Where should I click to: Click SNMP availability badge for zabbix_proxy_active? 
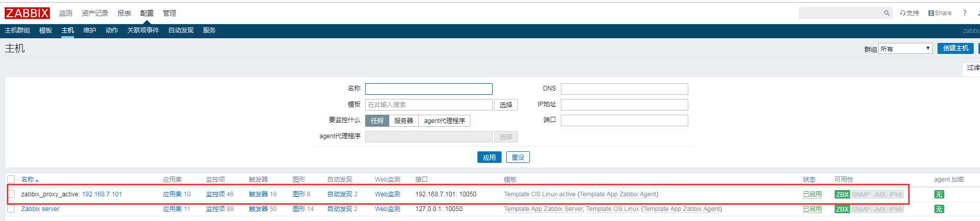(x=860, y=194)
